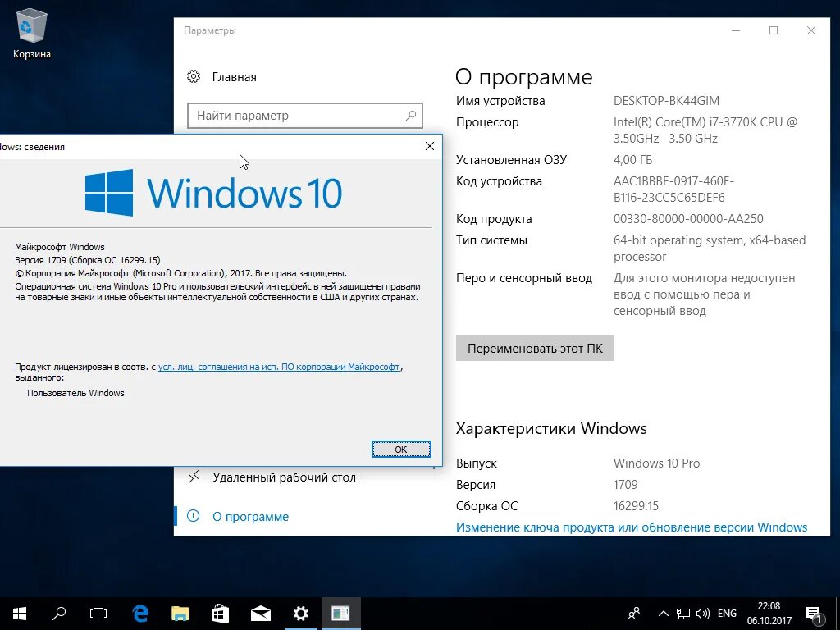Open clock showing 22:08 06.10.2017
This screenshot has height=630, width=840.
coord(769,614)
